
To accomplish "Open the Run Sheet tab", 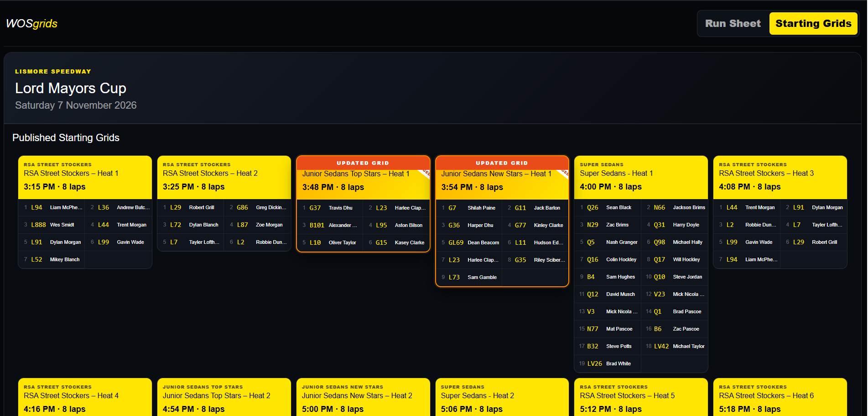I will [733, 23].
